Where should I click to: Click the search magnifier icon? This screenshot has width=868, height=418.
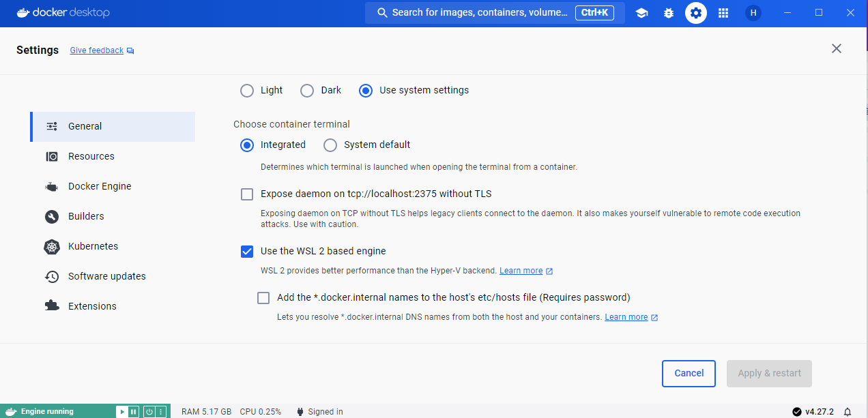(382, 13)
